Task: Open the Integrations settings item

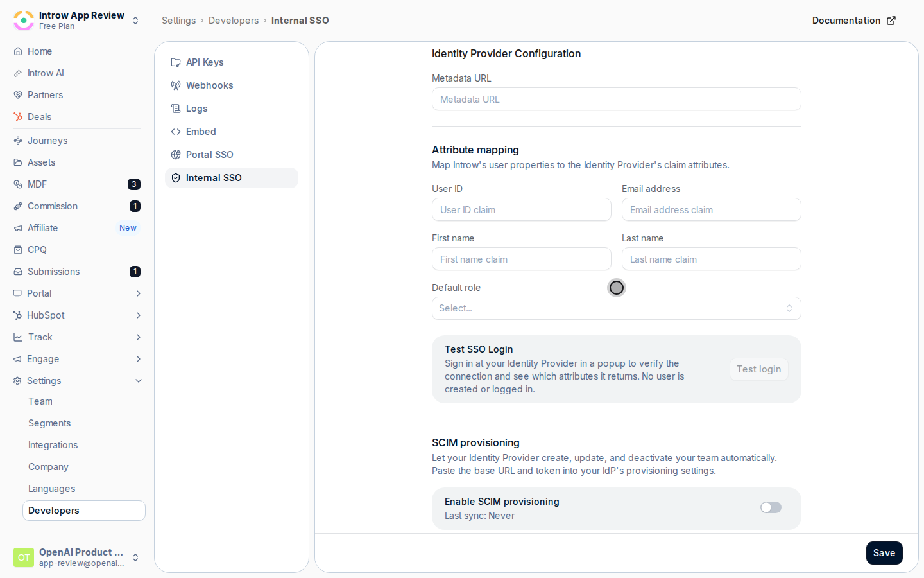Action: coord(53,445)
